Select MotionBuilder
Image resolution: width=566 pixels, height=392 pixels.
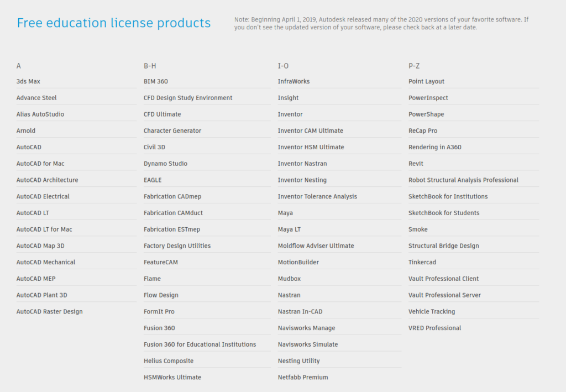(x=298, y=262)
